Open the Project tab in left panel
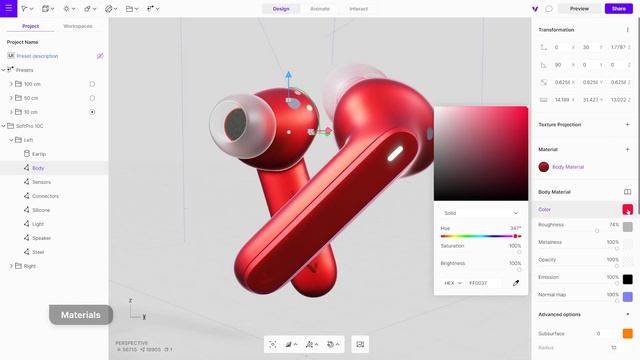640x360 pixels. click(x=31, y=26)
